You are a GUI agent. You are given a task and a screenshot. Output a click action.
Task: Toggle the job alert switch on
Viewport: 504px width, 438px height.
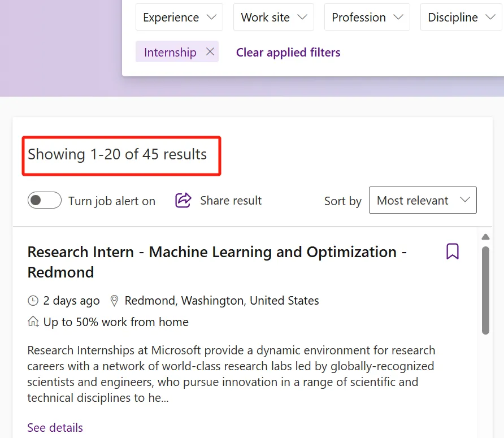[45, 200]
